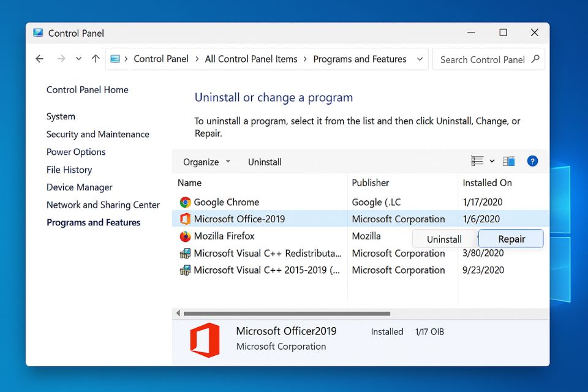Click the Repair button
This screenshot has height=392, width=588.
click(x=511, y=239)
